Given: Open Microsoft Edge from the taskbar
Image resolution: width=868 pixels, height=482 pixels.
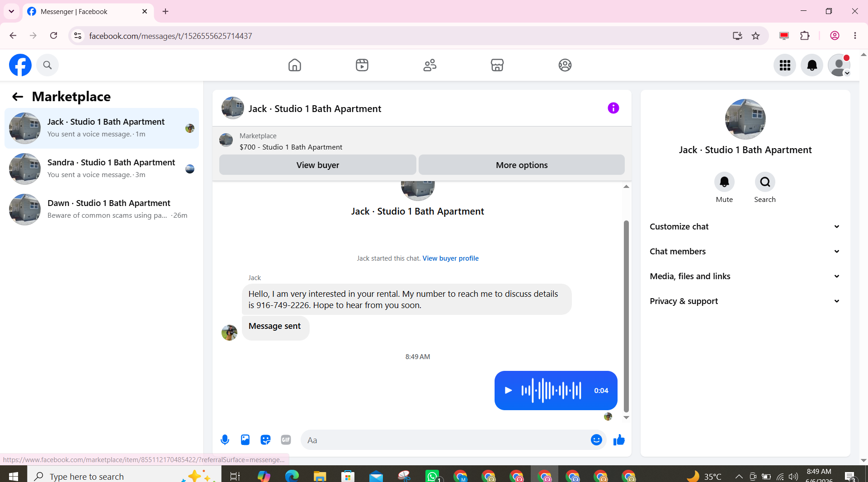Looking at the screenshot, I should tap(292, 476).
